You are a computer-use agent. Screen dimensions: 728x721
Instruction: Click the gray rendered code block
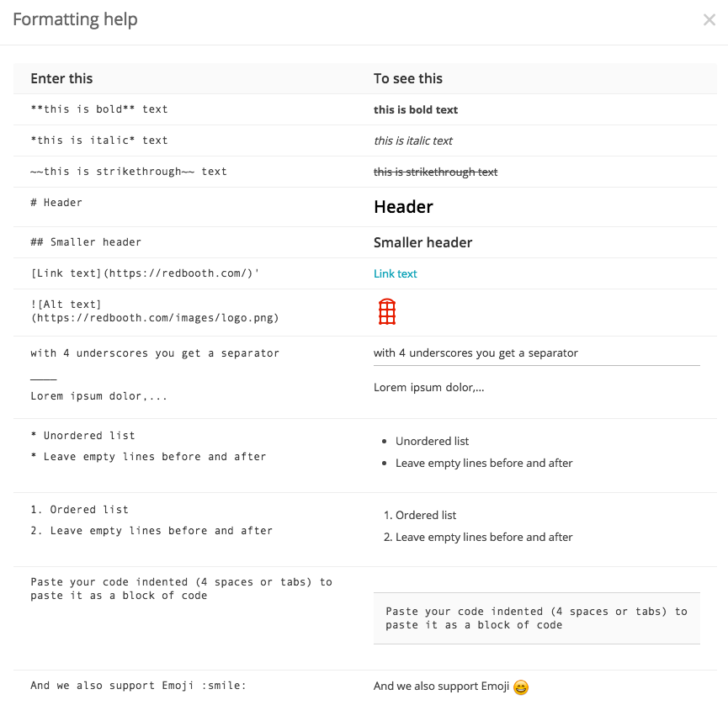tap(537, 618)
